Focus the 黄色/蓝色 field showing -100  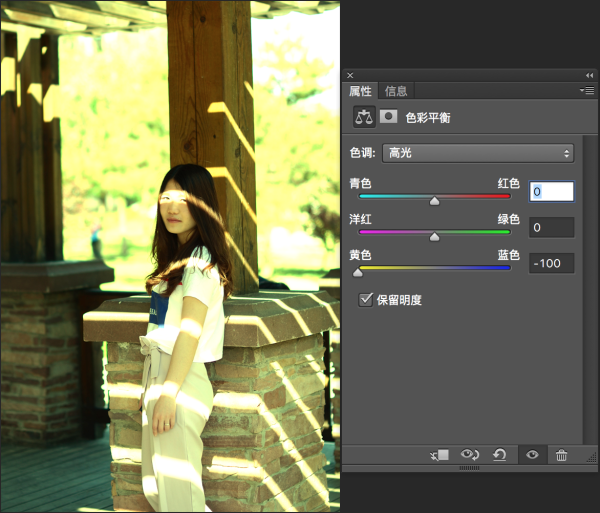pos(551,263)
